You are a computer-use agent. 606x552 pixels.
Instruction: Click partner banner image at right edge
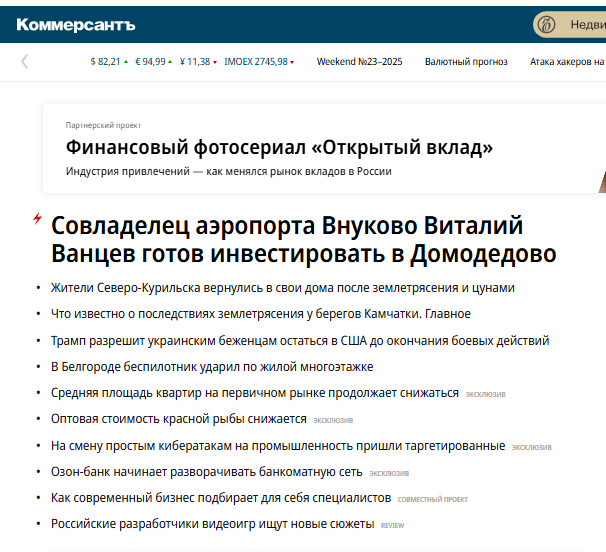pyautogui.click(x=602, y=182)
